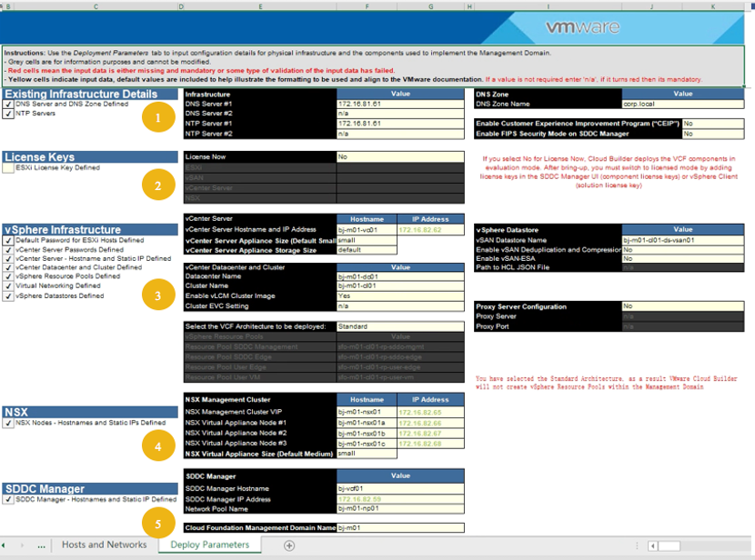Select the Deploy Parameters sheet tab
Viewport: 755px width, 560px height.
pos(210,545)
